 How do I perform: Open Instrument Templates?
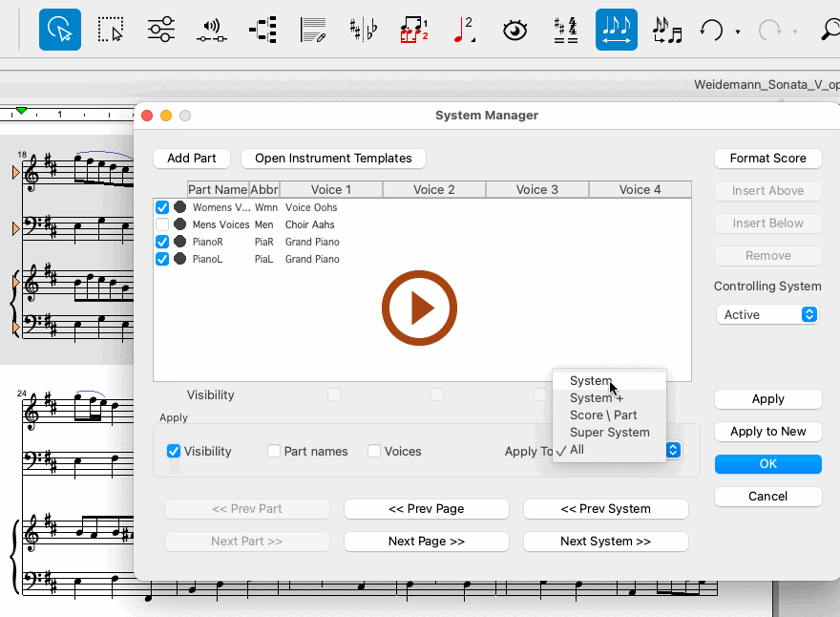[x=333, y=159]
